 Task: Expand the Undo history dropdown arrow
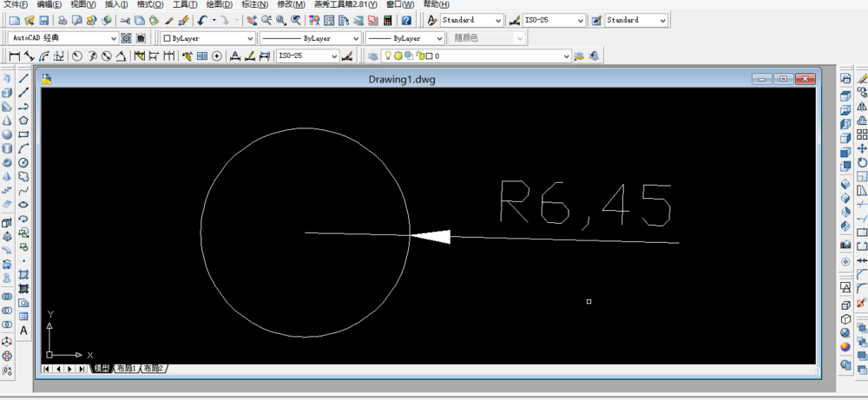[x=214, y=21]
